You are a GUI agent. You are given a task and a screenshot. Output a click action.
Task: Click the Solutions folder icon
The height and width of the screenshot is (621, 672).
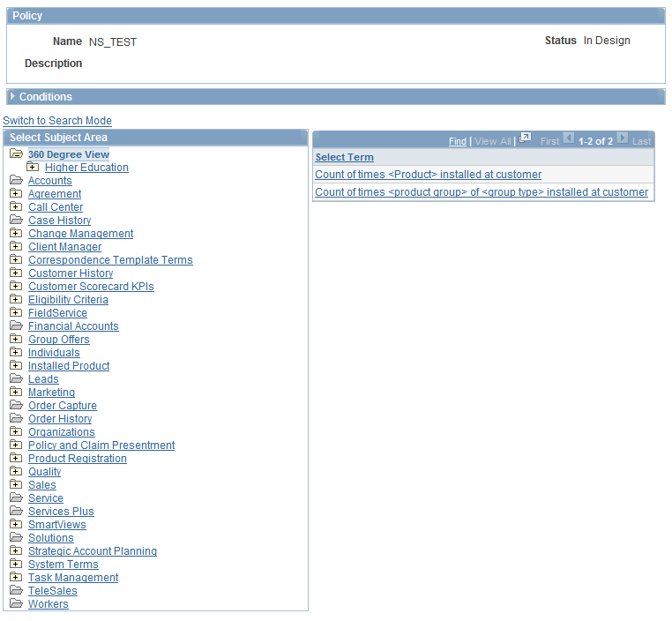click(16, 537)
